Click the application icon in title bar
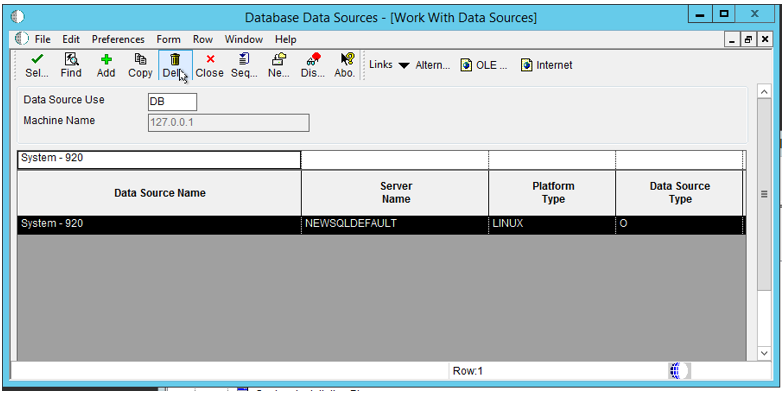 pos(17,16)
